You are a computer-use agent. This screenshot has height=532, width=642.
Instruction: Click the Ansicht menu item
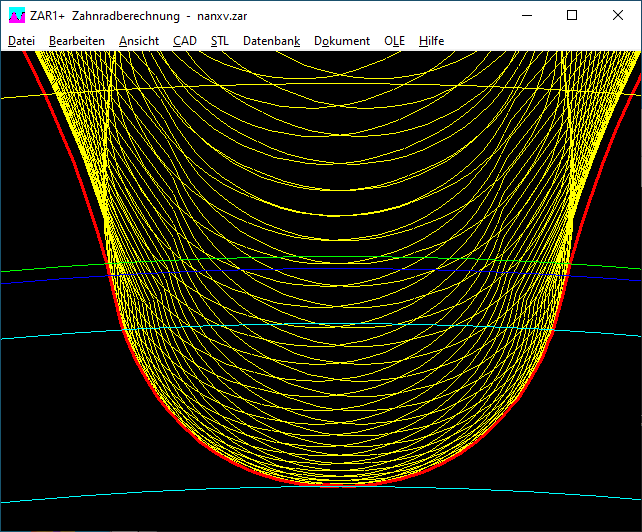pos(138,41)
